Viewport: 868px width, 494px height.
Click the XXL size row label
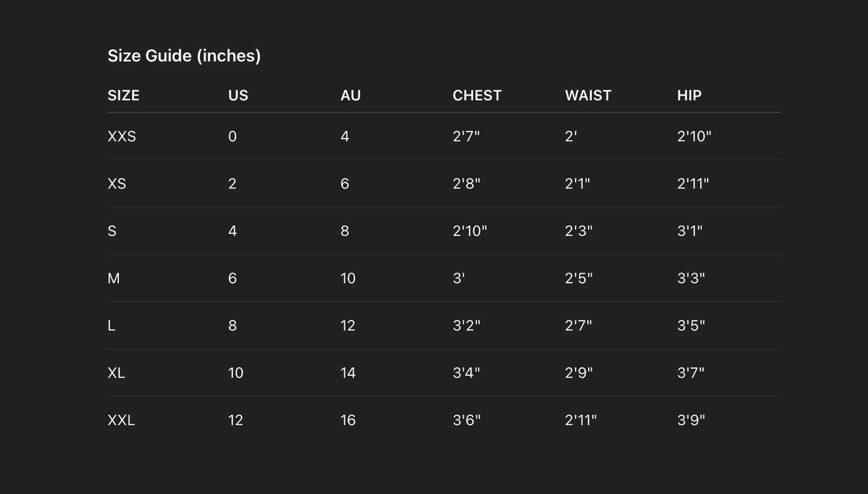(x=121, y=420)
